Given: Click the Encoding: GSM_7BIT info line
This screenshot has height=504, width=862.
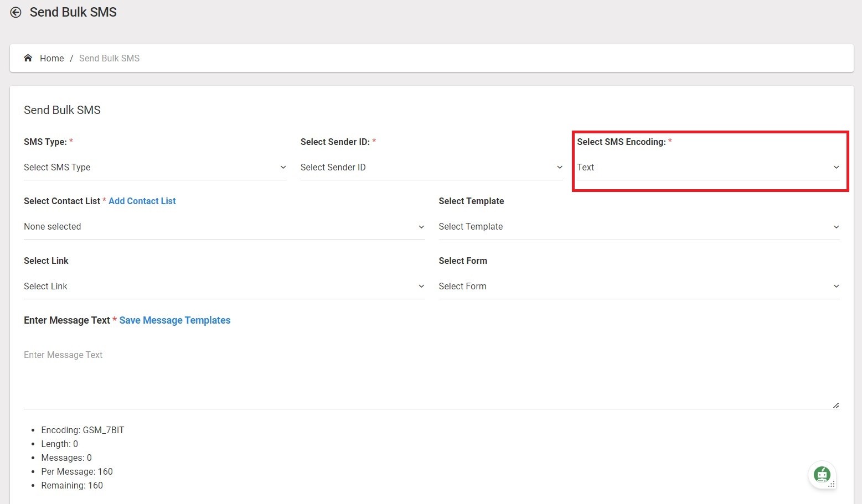Looking at the screenshot, I should coord(82,430).
